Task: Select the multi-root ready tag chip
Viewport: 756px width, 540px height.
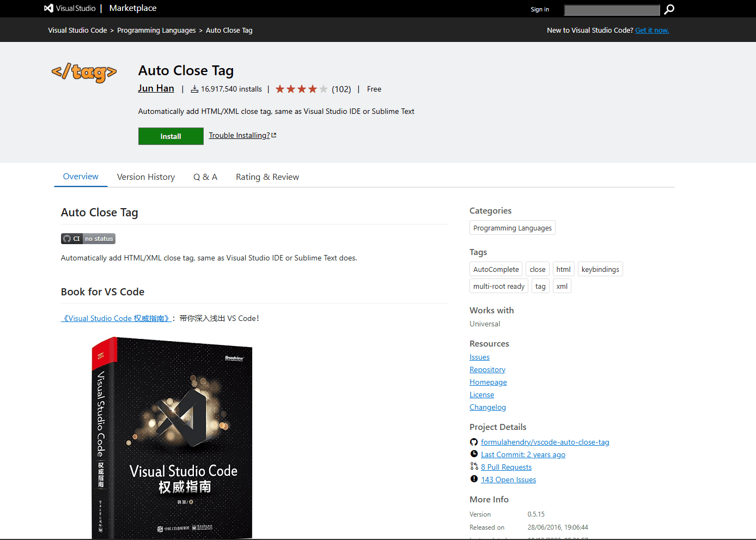Action: (x=499, y=286)
